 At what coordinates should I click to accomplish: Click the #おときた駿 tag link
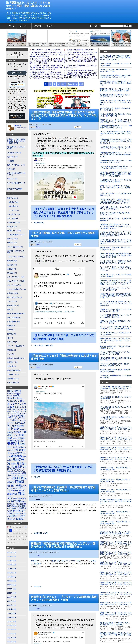pyautogui.click(x=38, y=345)
